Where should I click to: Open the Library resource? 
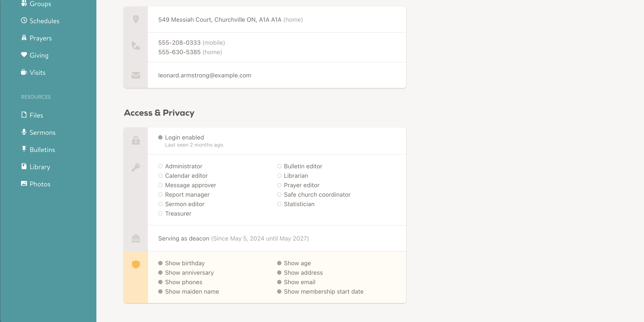[x=35, y=167]
